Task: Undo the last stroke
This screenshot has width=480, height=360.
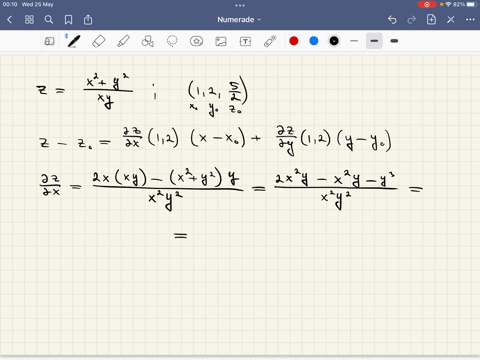Action: (392, 20)
